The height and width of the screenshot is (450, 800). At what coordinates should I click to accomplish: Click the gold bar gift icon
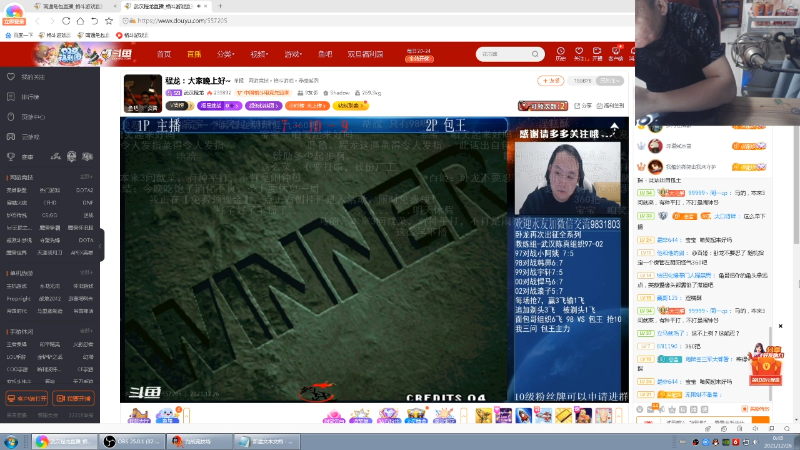click(x=563, y=416)
